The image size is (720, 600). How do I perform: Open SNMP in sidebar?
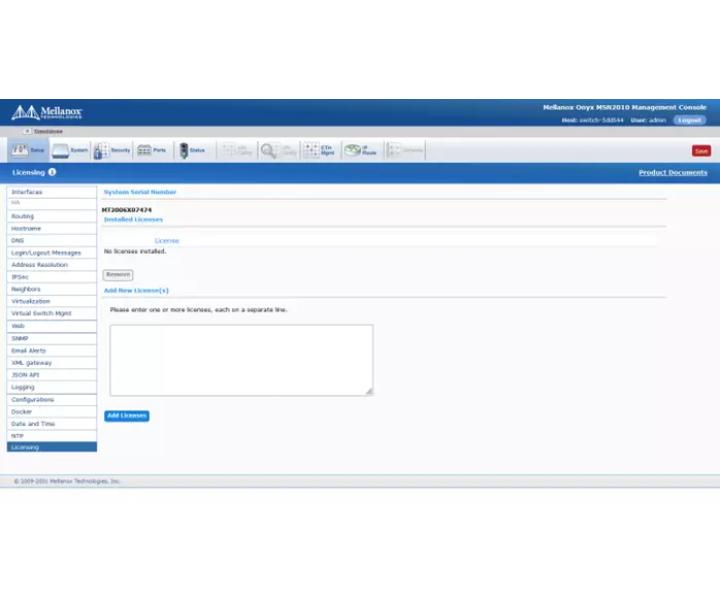coord(52,338)
